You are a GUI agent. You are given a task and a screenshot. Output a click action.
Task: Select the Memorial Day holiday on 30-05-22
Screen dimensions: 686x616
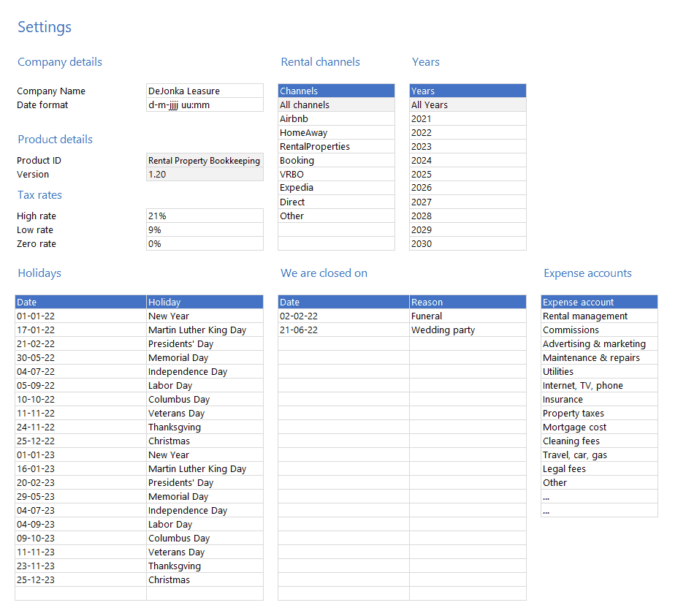[205, 358]
